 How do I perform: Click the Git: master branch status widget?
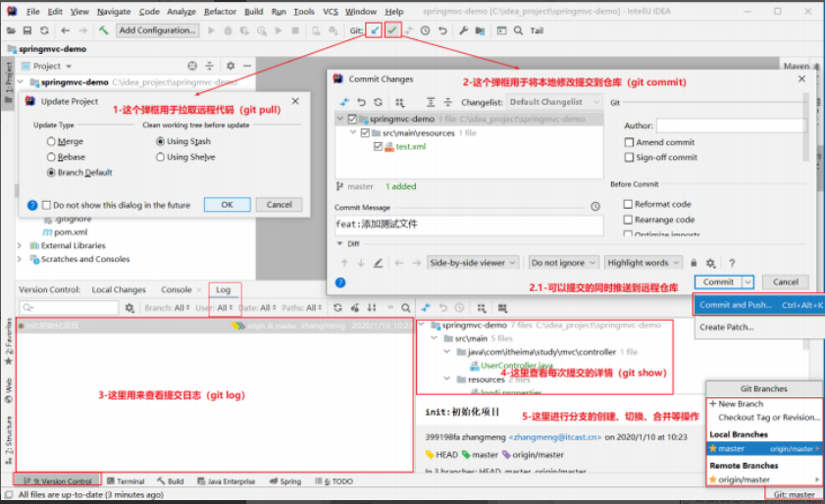(794, 495)
